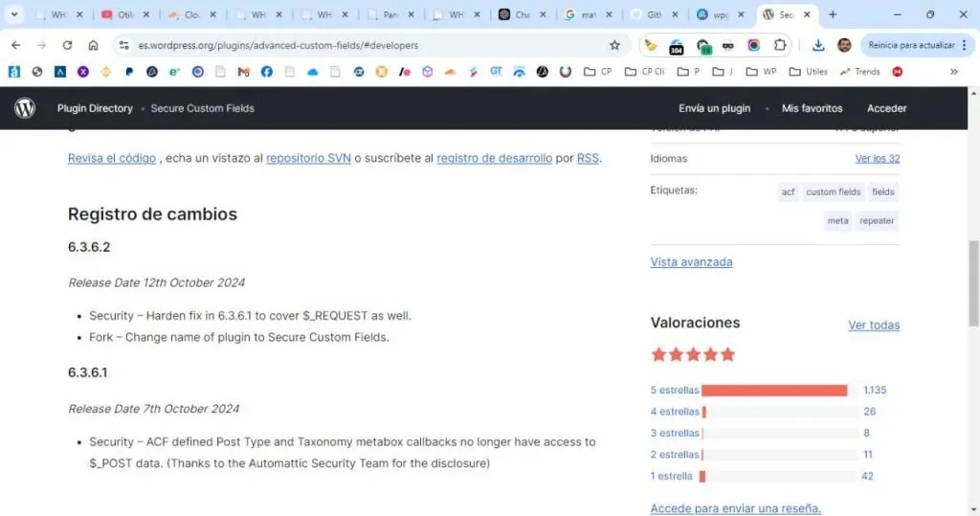Click Ver los 32 languages link
Image resolution: width=980 pixels, height=516 pixels.
[x=878, y=159]
